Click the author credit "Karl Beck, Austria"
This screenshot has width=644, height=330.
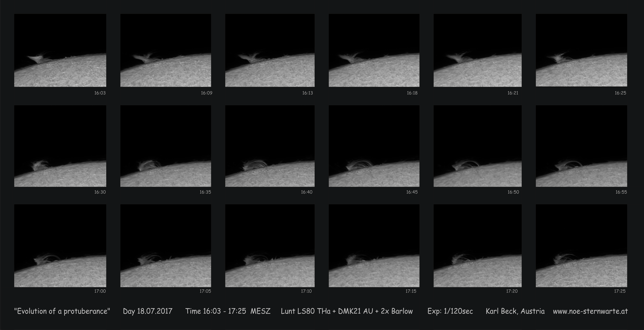tap(515, 311)
